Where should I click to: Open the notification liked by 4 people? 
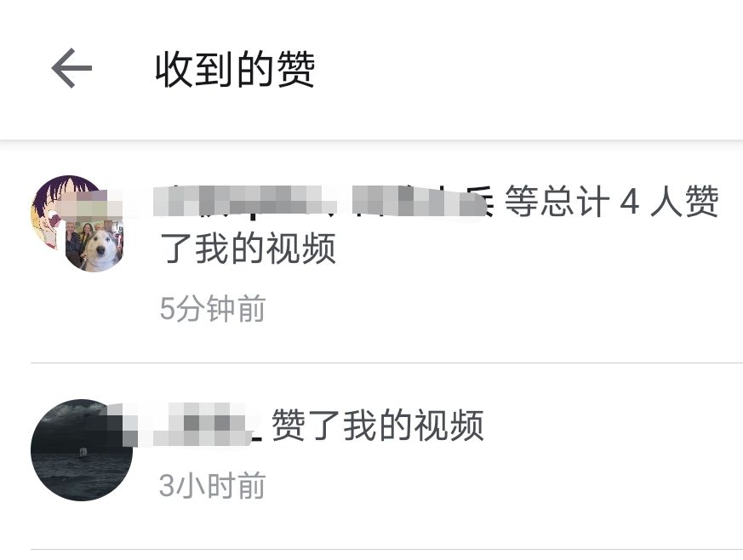[371, 252]
